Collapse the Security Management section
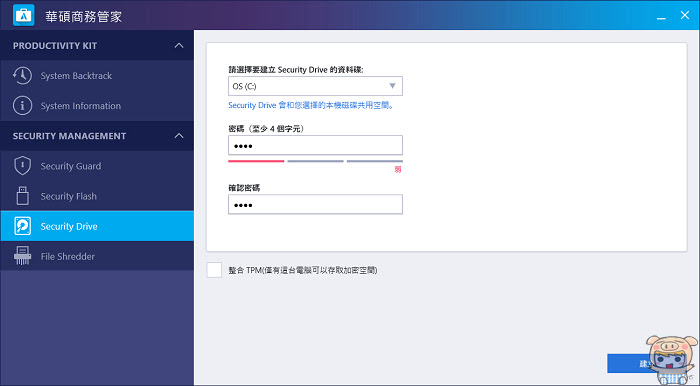Viewport: 700px width, 386px height. (179, 136)
